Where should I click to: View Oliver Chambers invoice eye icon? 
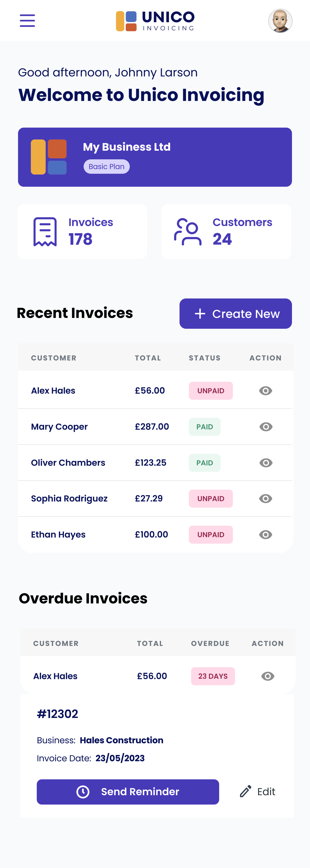(266, 463)
